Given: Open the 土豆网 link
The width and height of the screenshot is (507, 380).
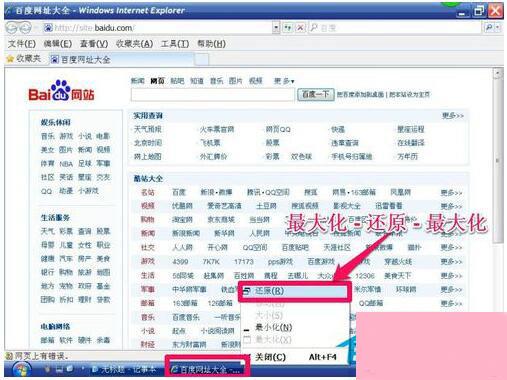Looking at the screenshot, I should [x=266, y=206].
